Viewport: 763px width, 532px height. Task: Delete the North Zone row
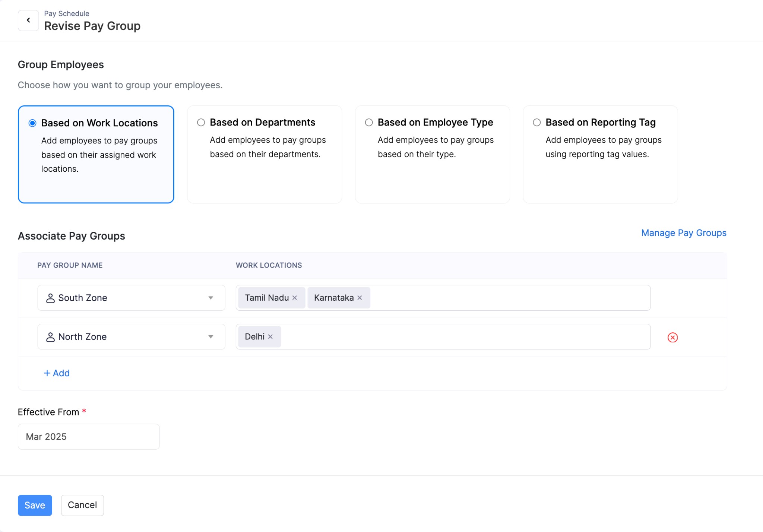[672, 338]
